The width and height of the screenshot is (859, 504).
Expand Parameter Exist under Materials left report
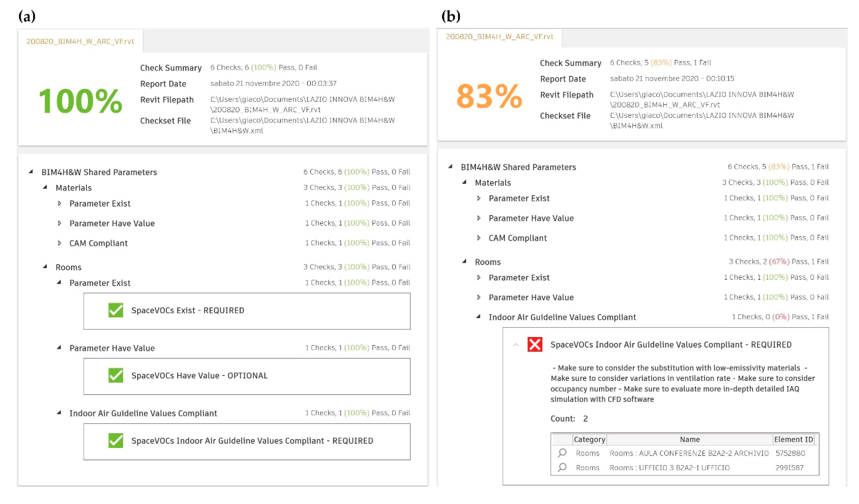click(x=59, y=203)
